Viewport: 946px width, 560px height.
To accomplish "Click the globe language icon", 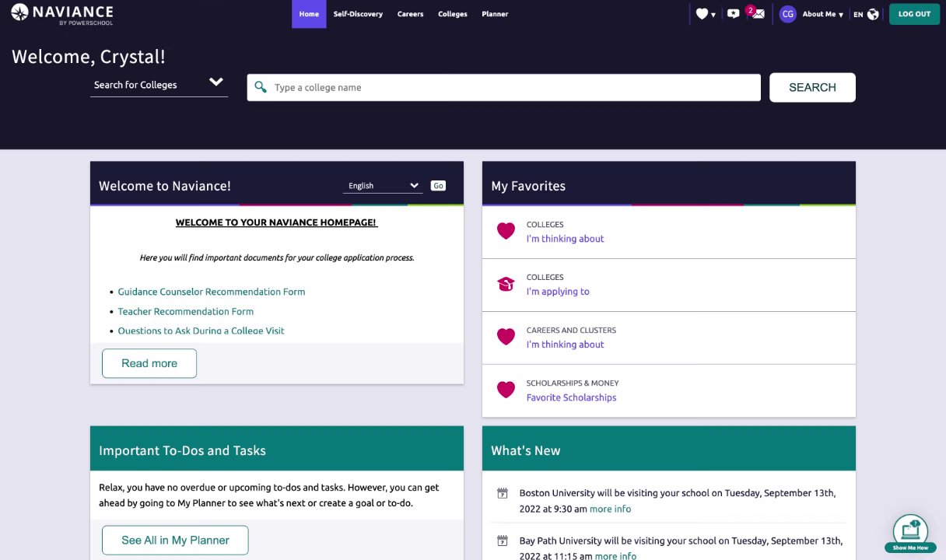I will [x=873, y=14].
